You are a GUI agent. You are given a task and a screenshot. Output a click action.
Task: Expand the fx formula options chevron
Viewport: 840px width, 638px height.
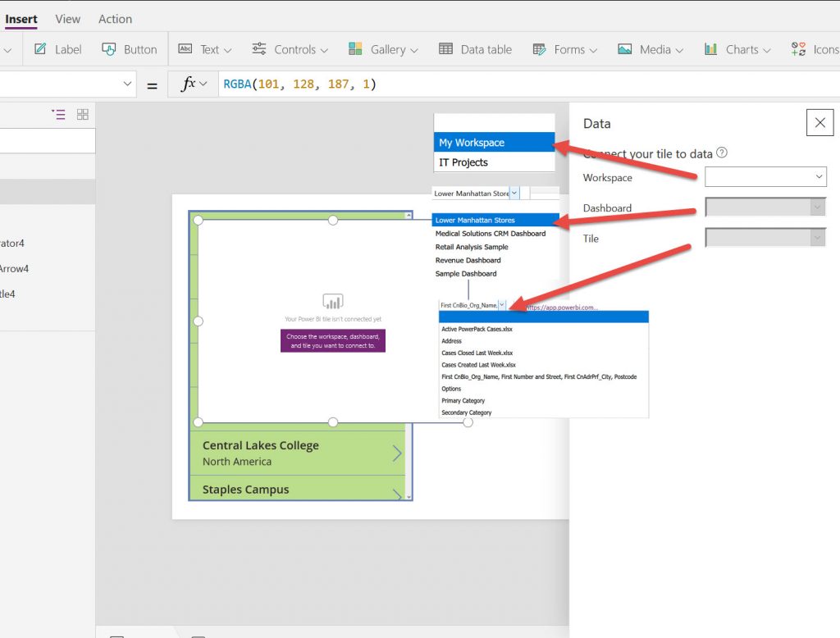click(x=203, y=84)
